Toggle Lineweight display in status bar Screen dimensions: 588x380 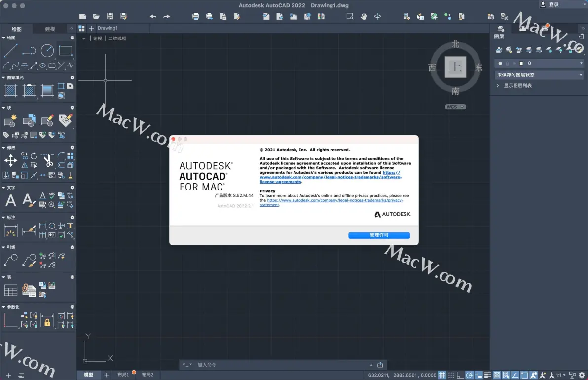(x=487, y=375)
